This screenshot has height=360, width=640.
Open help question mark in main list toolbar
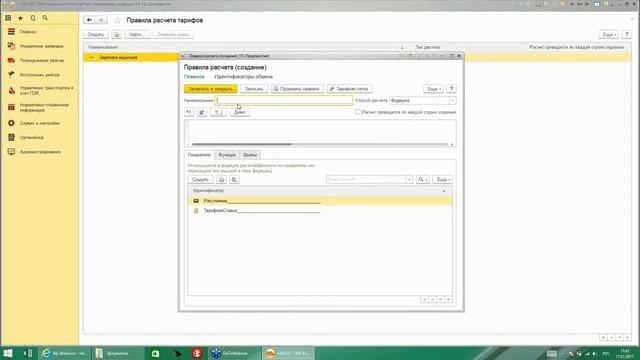tap(627, 35)
